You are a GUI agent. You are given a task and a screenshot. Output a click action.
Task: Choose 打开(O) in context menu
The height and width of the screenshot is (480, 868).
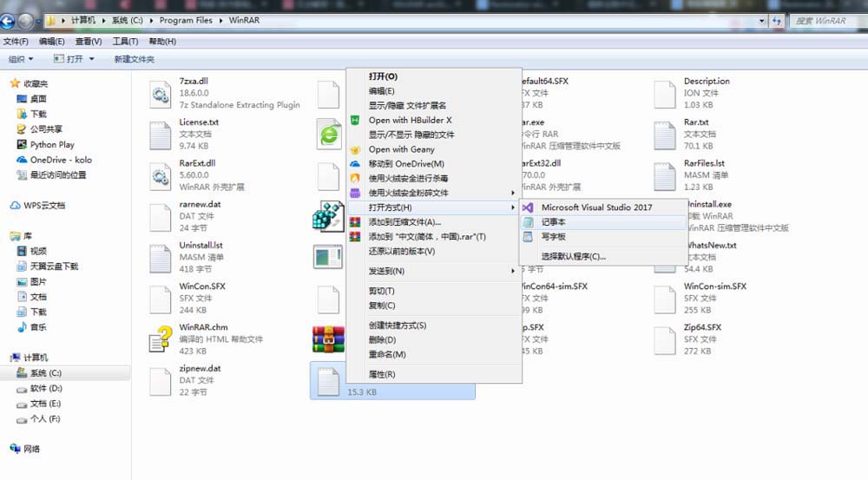click(x=435, y=76)
